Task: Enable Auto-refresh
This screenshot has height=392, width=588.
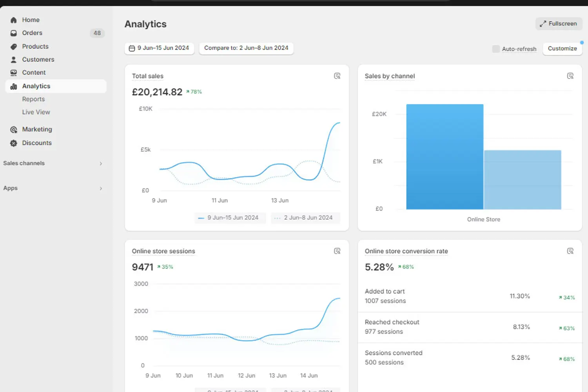Action: (496, 49)
